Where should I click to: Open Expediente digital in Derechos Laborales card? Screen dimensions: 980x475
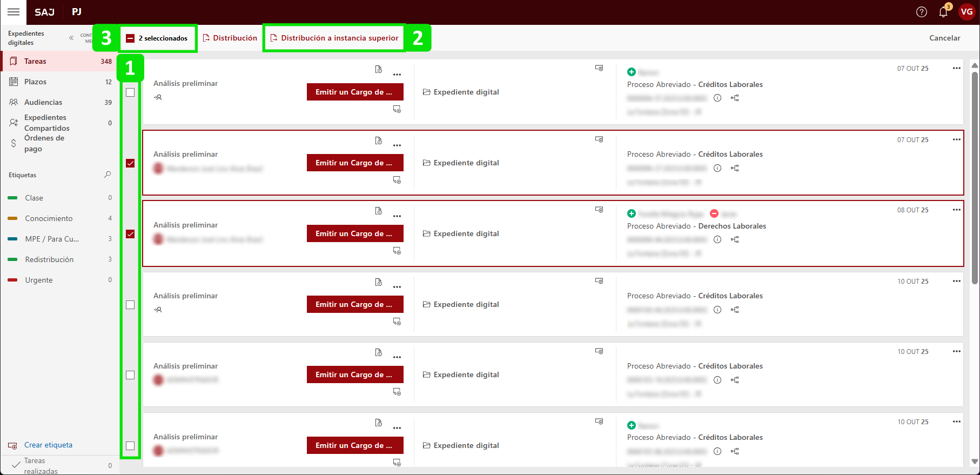click(x=461, y=233)
